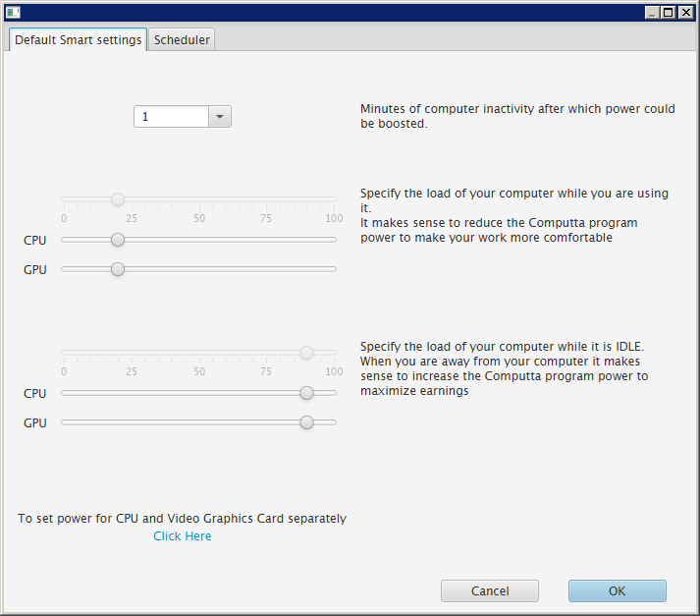The height and width of the screenshot is (616, 700).
Task: Click the IDLE CPU slider thumb
Action: 306,393
